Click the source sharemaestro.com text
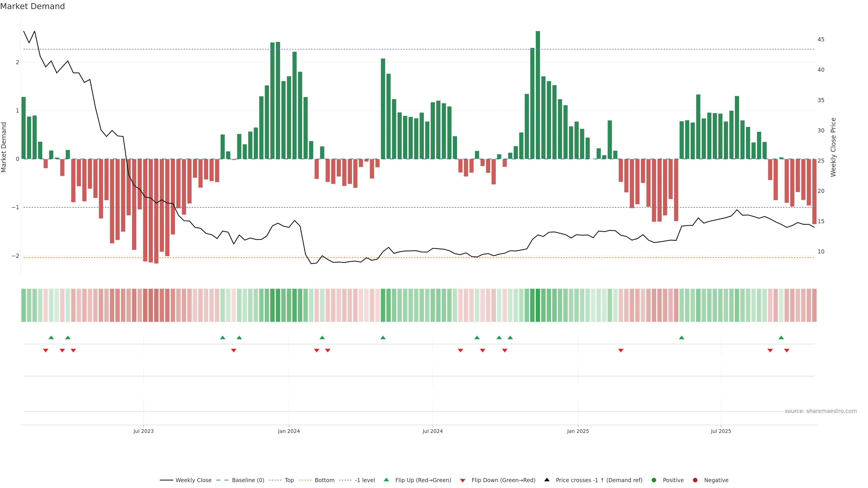Screen dimensions: 868x488 tap(821, 411)
